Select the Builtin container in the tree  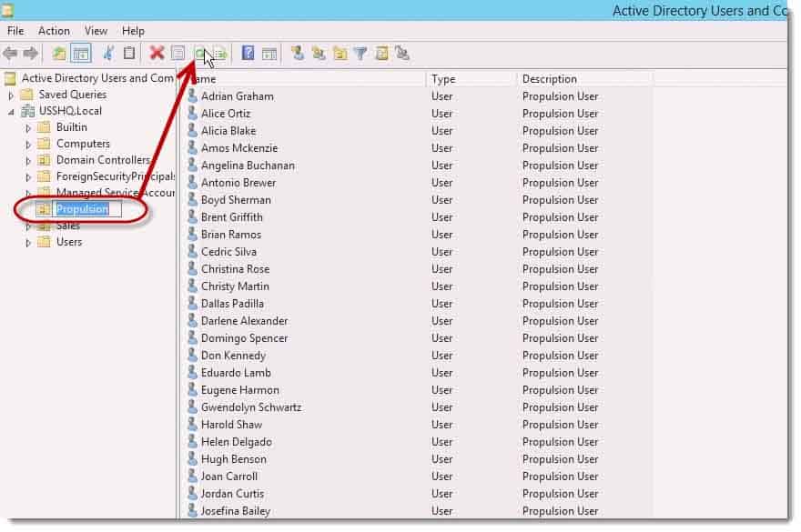(72, 127)
